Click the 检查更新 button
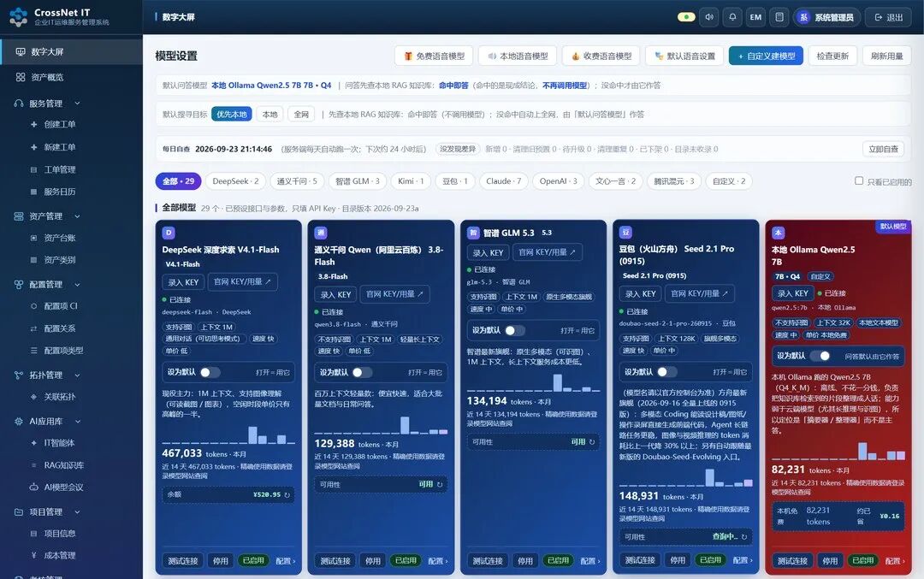The image size is (924, 579). tap(832, 56)
